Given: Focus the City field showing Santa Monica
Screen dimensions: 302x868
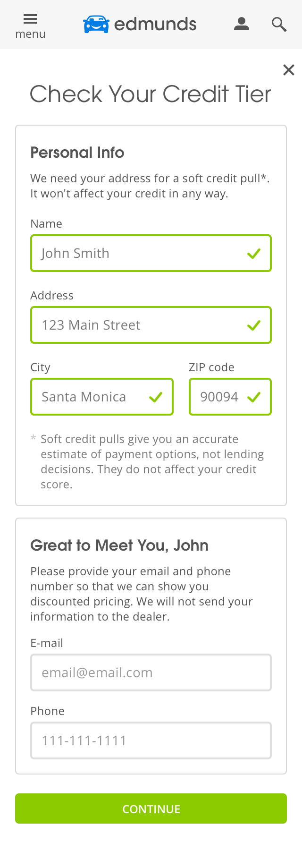Looking at the screenshot, I should click(90, 397).
